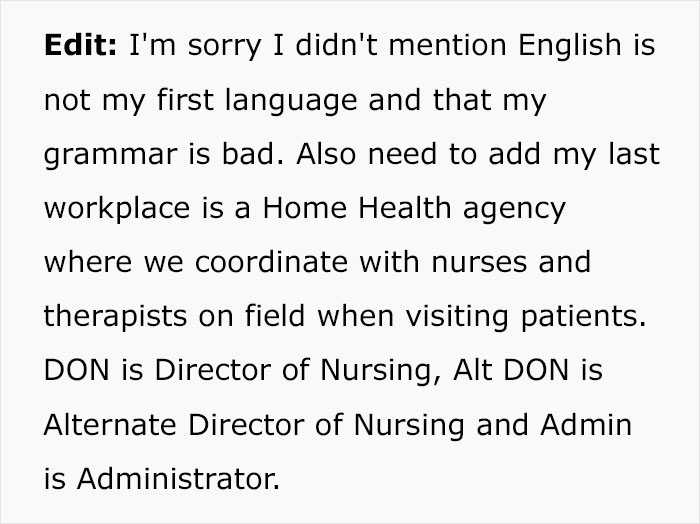
Task: Click the word 'sorry'
Action: [224, 48]
